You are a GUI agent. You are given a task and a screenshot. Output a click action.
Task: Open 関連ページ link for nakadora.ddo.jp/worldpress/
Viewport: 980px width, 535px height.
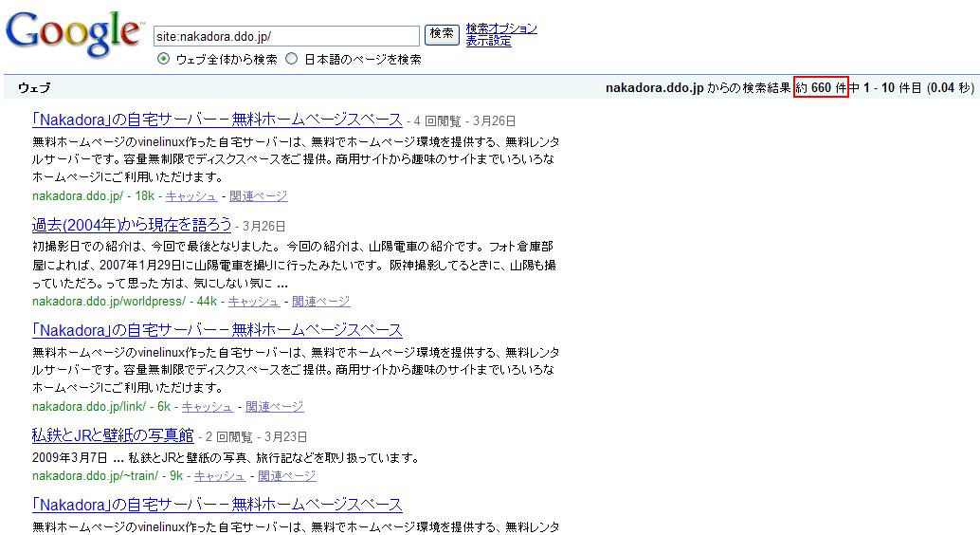(320, 302)
